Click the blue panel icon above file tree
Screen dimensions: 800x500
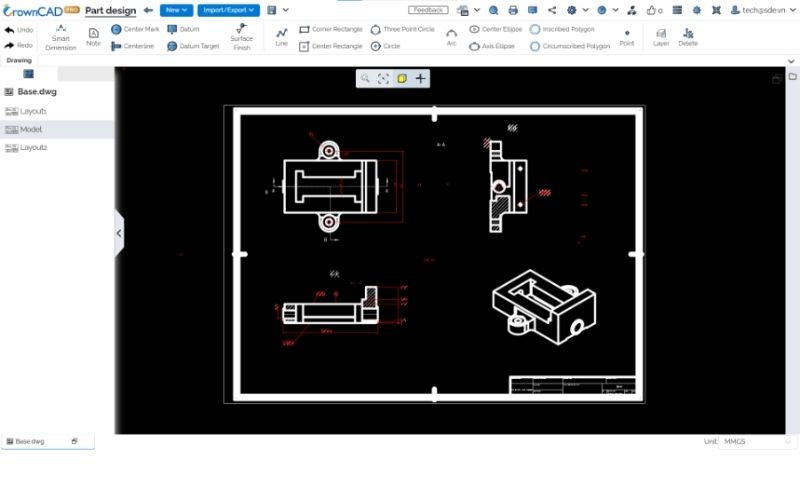29,74
